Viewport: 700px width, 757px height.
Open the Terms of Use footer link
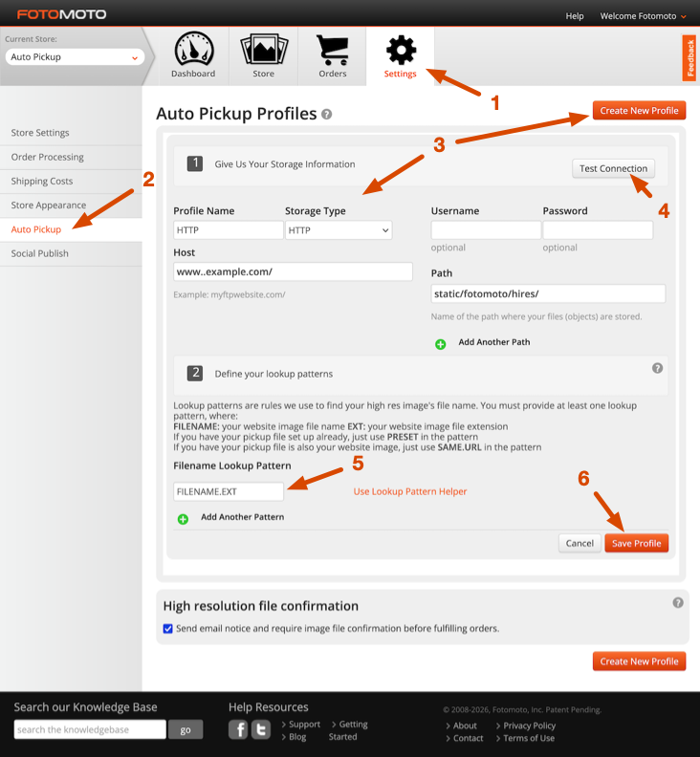(x=529, y=738)
